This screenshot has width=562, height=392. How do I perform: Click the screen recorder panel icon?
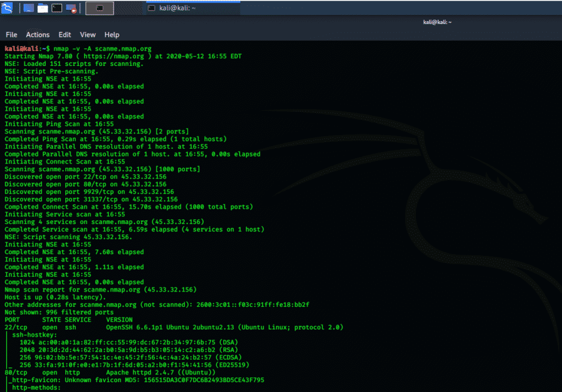[x=71, y=8]
